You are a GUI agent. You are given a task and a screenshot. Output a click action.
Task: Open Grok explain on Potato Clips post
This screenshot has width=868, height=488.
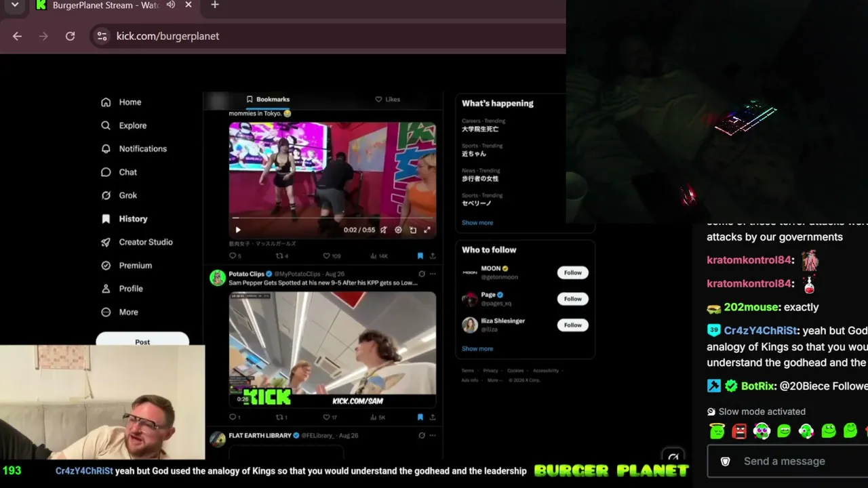tap(422, 274)
